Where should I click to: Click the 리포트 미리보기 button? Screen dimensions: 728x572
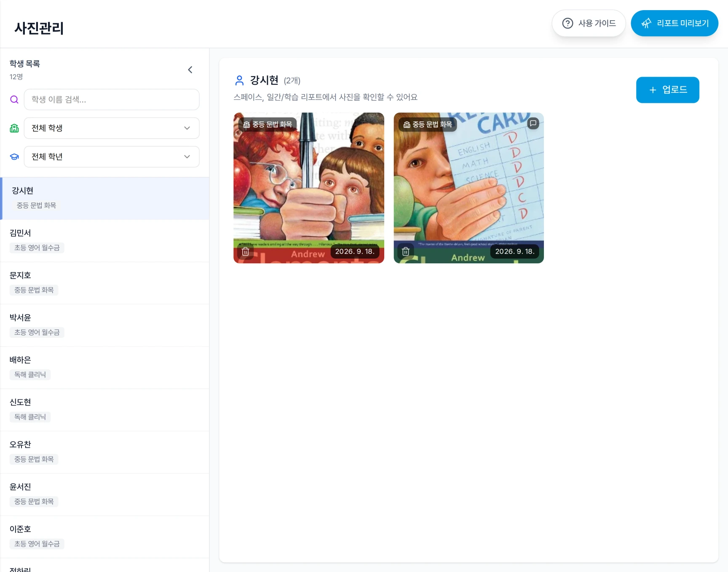tap(674, 23)
